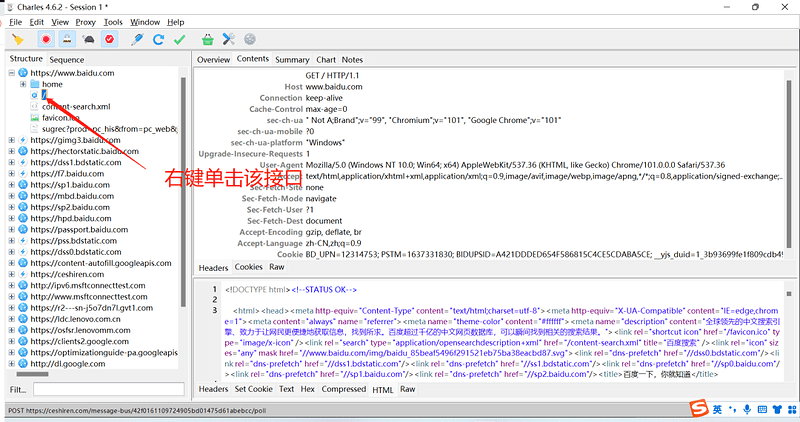Image resolution: width=800 pixels, height=422 pixels.
Task: Click the blue Repeat request icon
Action: (158, 40)
